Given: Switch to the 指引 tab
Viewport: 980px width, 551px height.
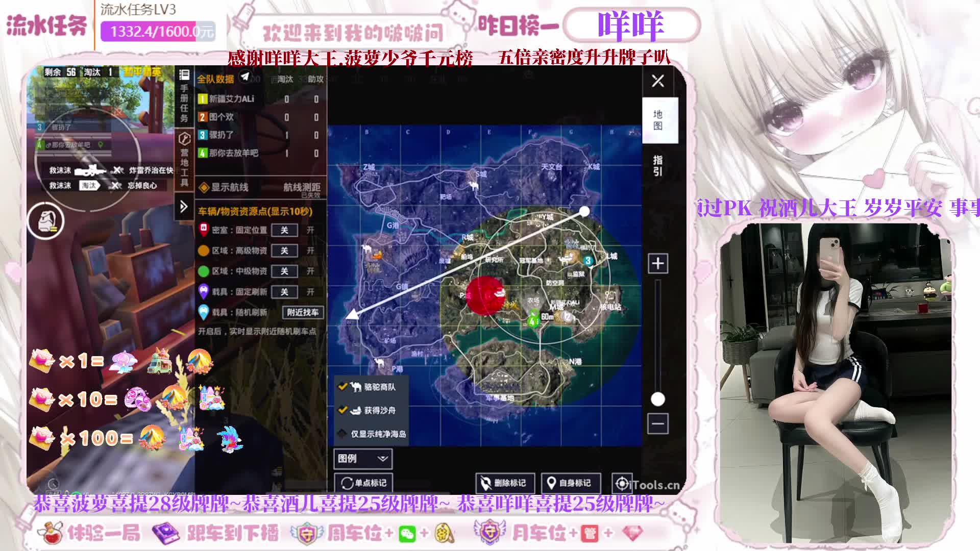Looking at the screenshot, I should [657, 166].
